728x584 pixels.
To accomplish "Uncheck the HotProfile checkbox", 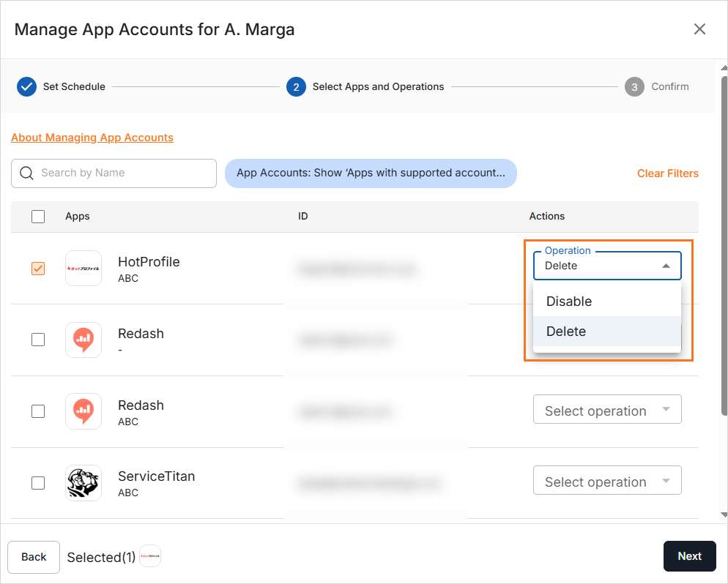I will click(x=38, y=269).
